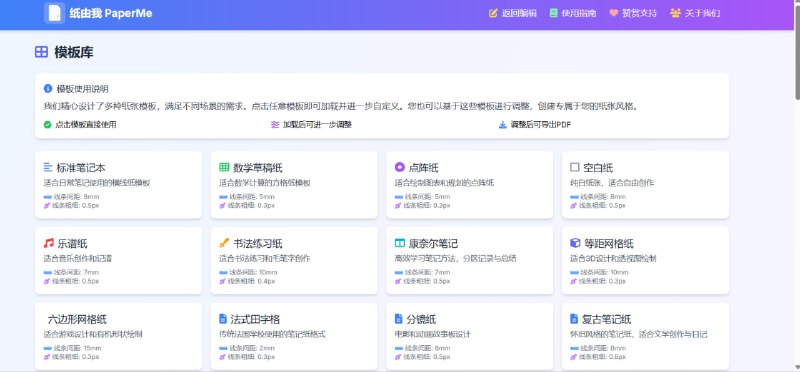Viewport: 800px width, 372px height.
Task: Click the PaperMe logo icon
Action: 54,13
